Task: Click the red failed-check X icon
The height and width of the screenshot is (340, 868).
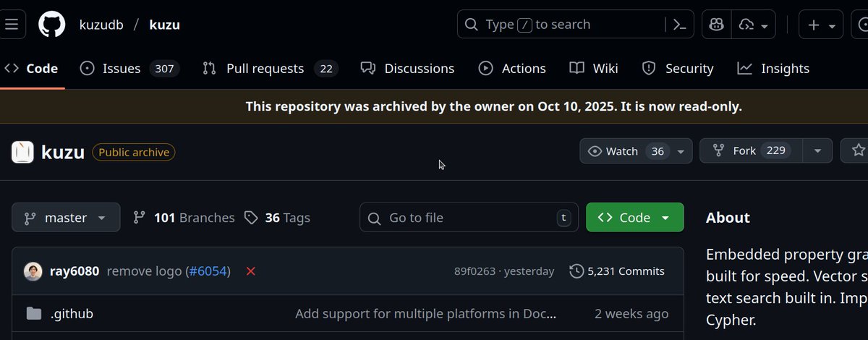Action: click(x=251, y=271)
